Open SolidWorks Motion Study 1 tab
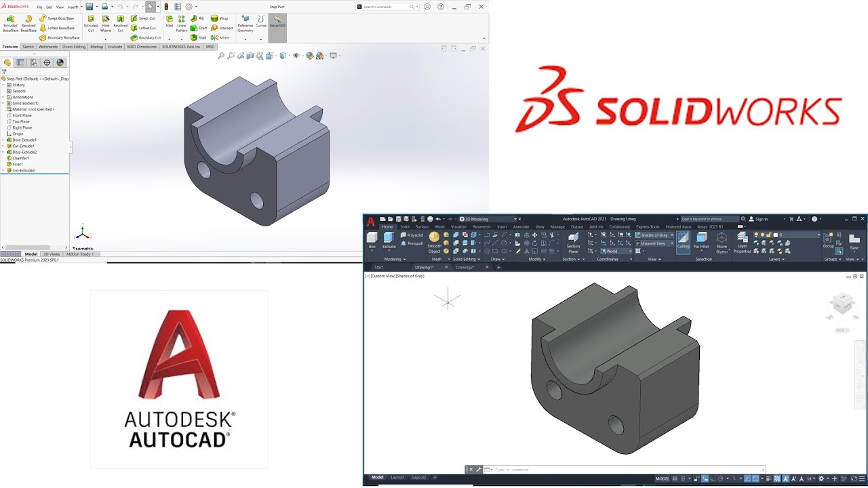The width and height of the screenshot is (868, 488). [80, 254]
